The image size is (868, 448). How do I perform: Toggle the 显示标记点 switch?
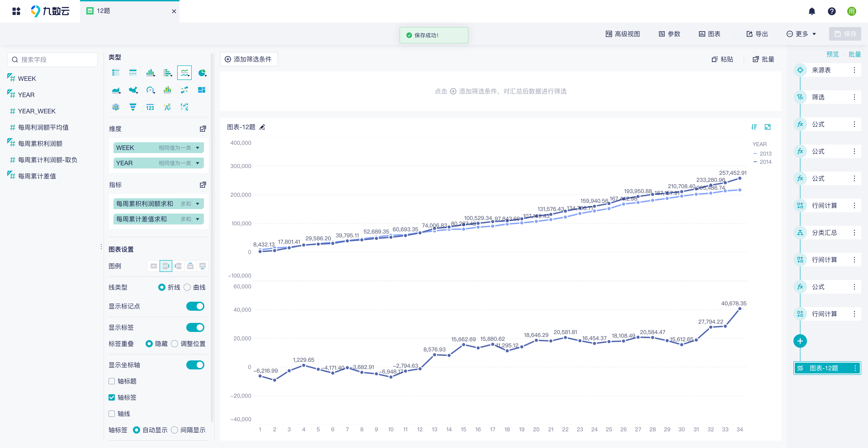tap(195, 306)
